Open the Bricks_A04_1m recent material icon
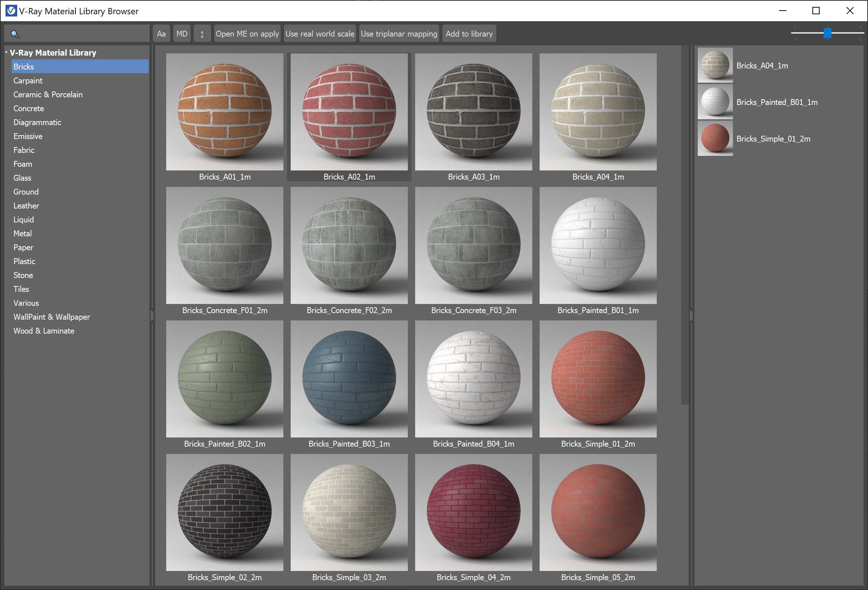The width and height of the screenshot is (868, 590). click(715, 65)
